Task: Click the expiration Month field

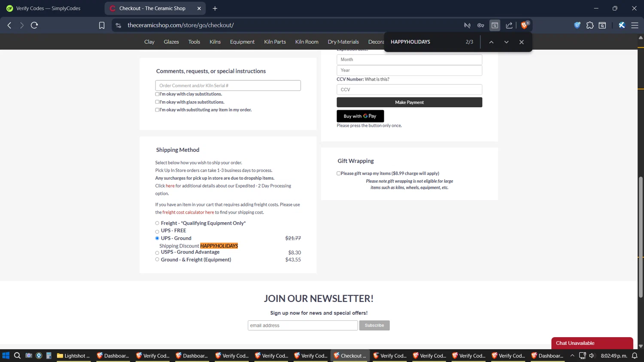Action: (x=409, y=60)
